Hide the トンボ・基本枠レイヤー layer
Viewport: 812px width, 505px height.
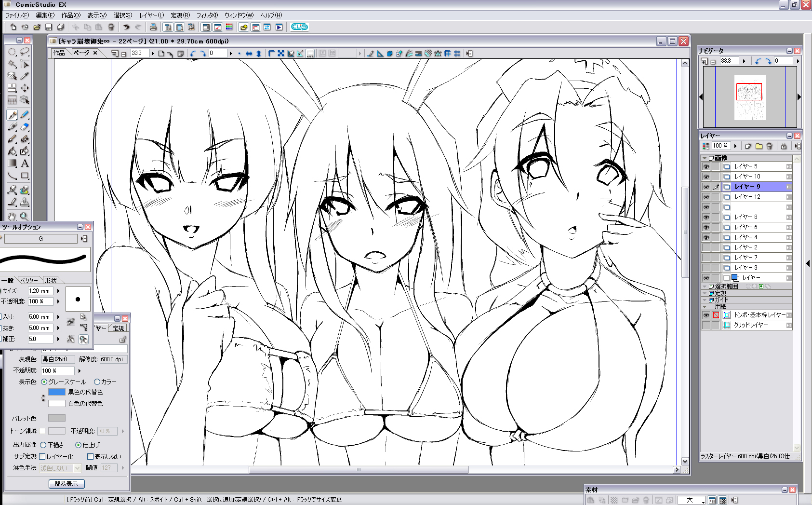706,315
